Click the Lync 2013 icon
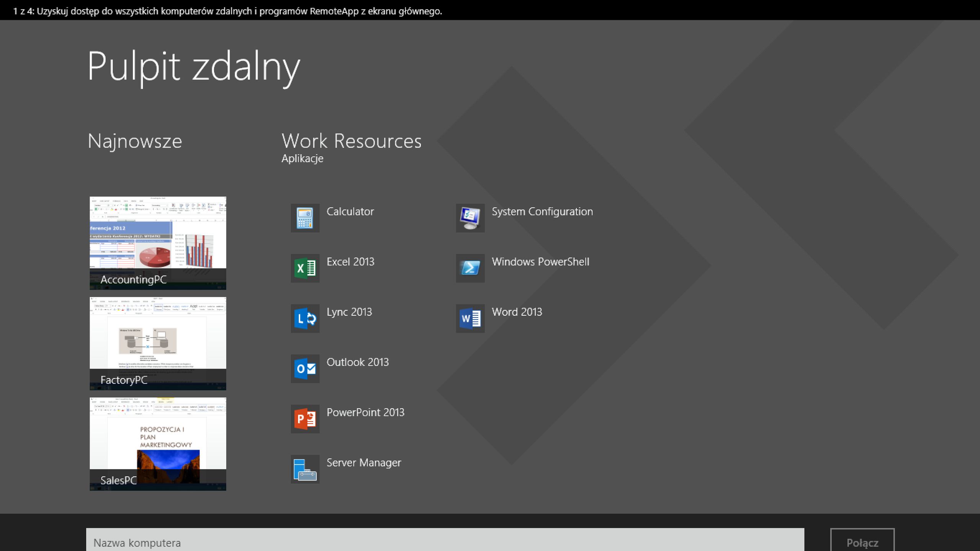 (x=305, y=318)
